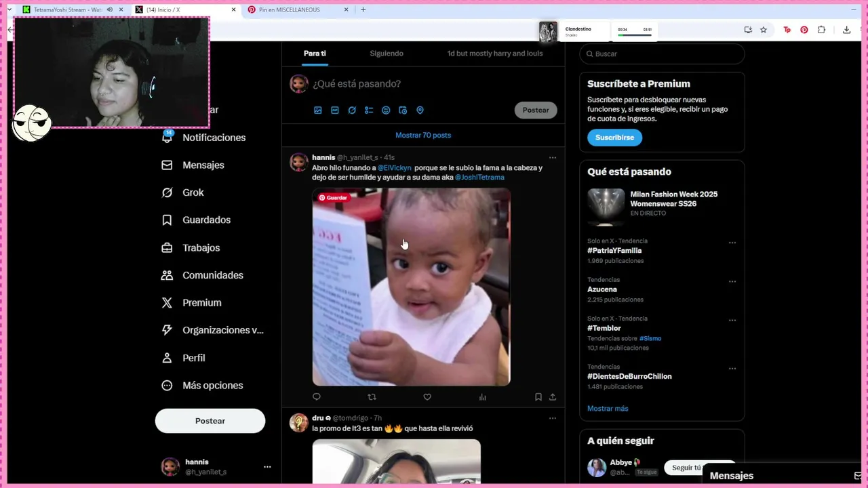This screenshot has height=488, width=868.
Task: Schedule the post with calendar icon
Action: (x=403, y=110)
